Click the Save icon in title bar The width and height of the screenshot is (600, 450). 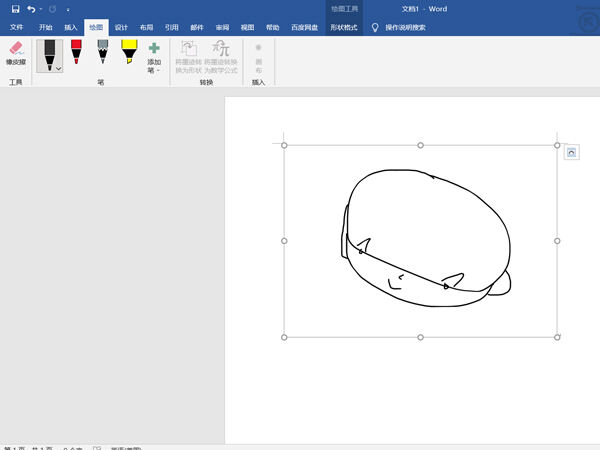15,9
